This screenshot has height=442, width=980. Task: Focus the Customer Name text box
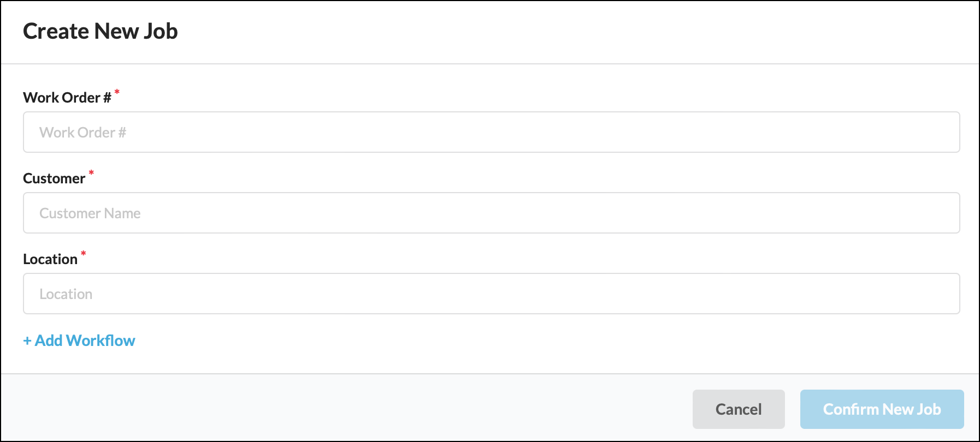tap(492, 213)
